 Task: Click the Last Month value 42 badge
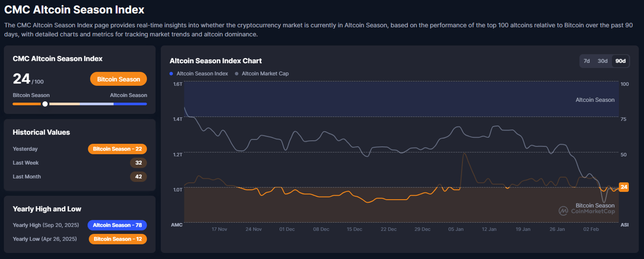pyautogui.click(x=139, y=177)
